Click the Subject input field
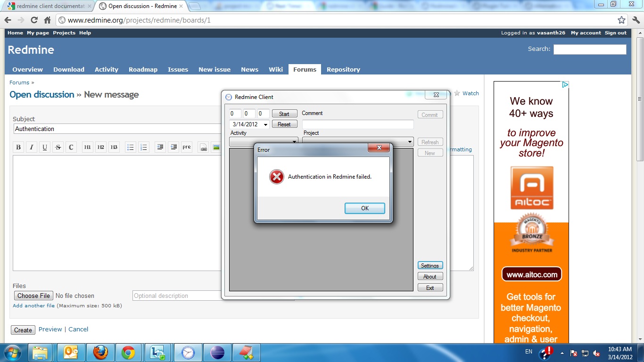This screenshot has height=362, width=644. pos(118,129)
